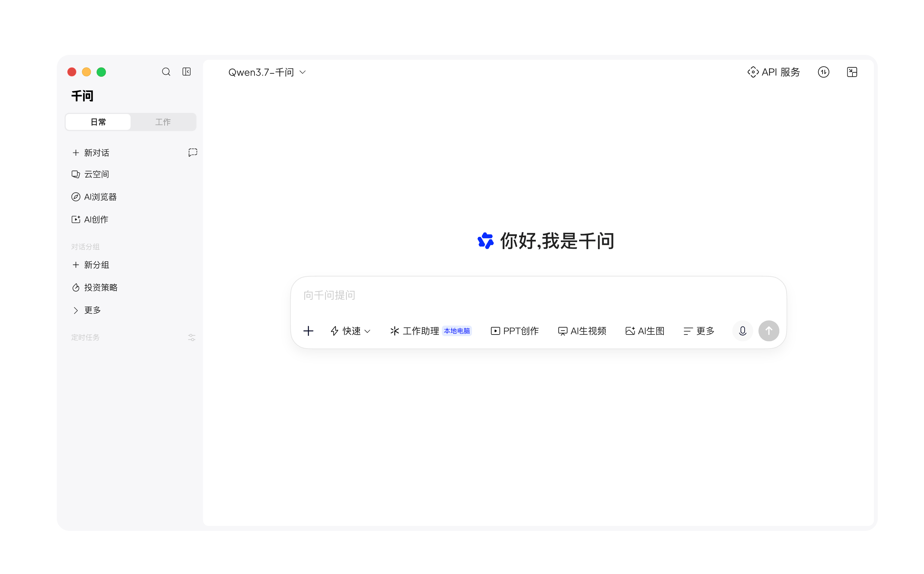Click the 千问 sidebar title
The height and width of the screenshot is (574, 924).
pyautogui.click(x=82, y=96)
